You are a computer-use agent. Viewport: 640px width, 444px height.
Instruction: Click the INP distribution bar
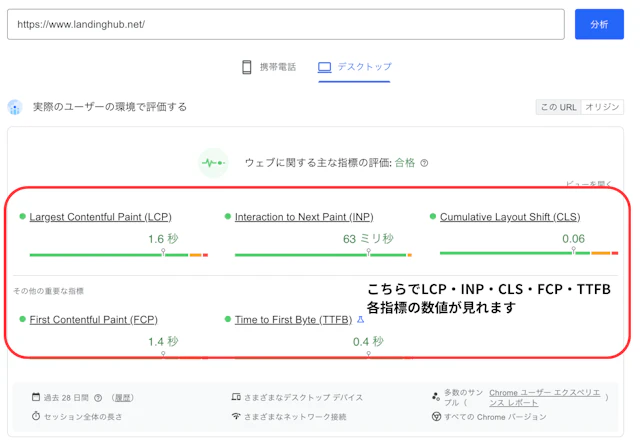click(323, 255)
